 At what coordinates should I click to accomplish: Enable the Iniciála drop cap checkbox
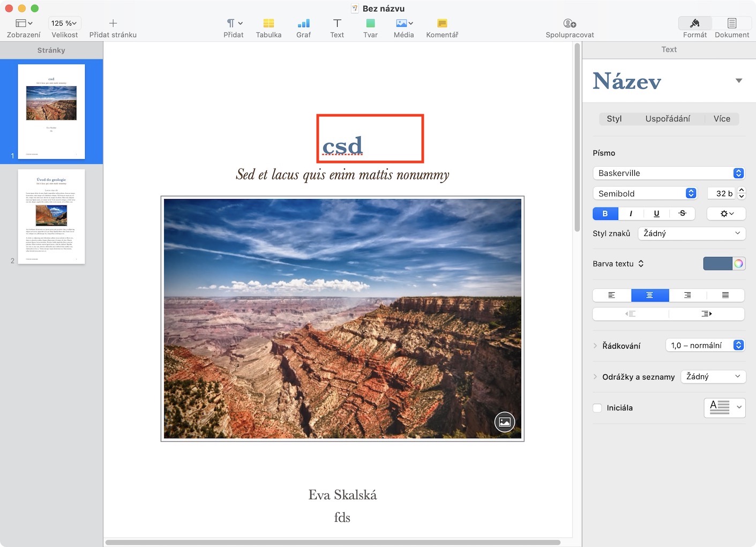point(597,408)
